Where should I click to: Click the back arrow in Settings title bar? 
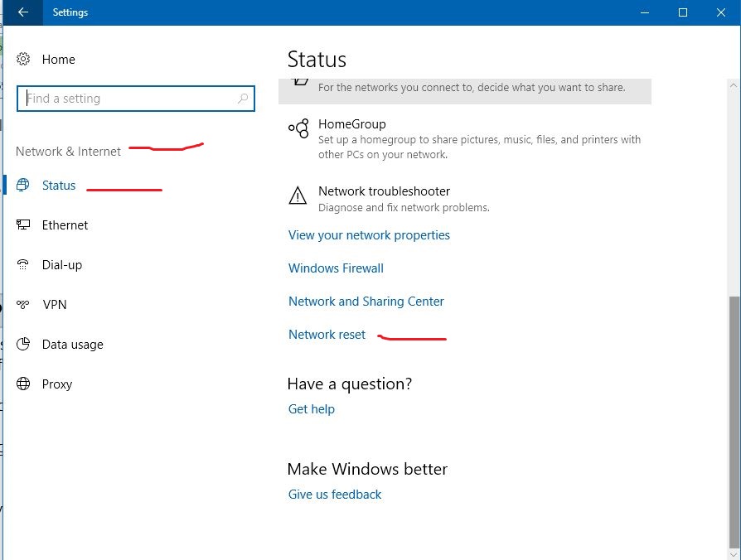(x=22, y=12)
